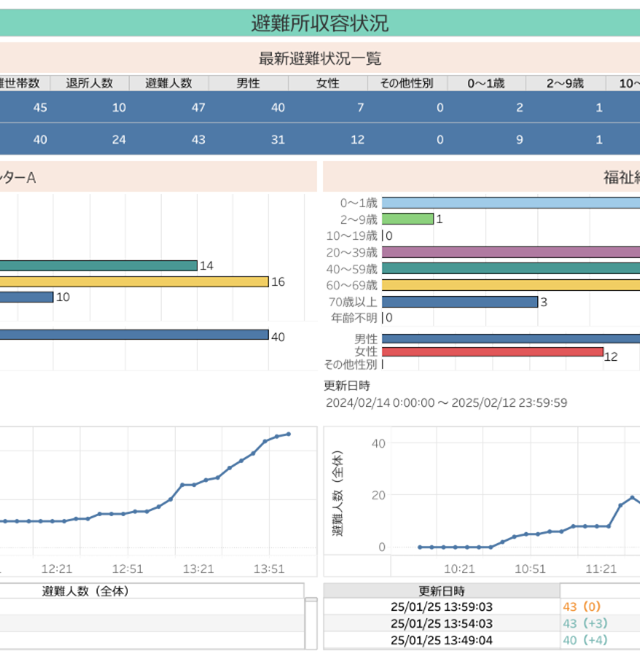Select the teal bar labeled 14
The width and height of the screenshot is (640, 659).
[x=98, y=266]
